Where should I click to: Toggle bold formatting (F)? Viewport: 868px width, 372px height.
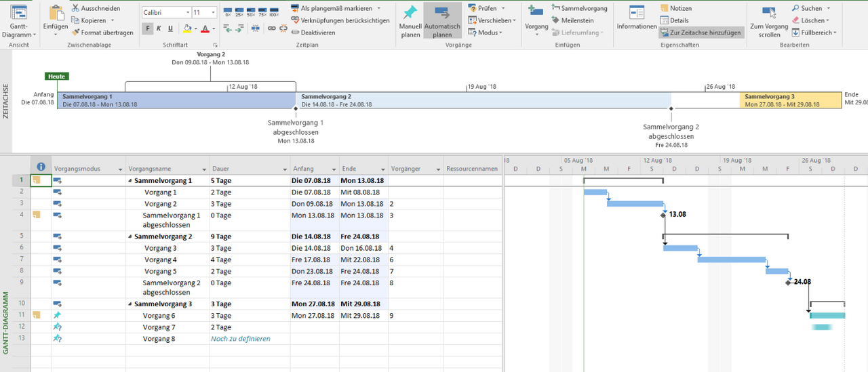click(148, 28)
